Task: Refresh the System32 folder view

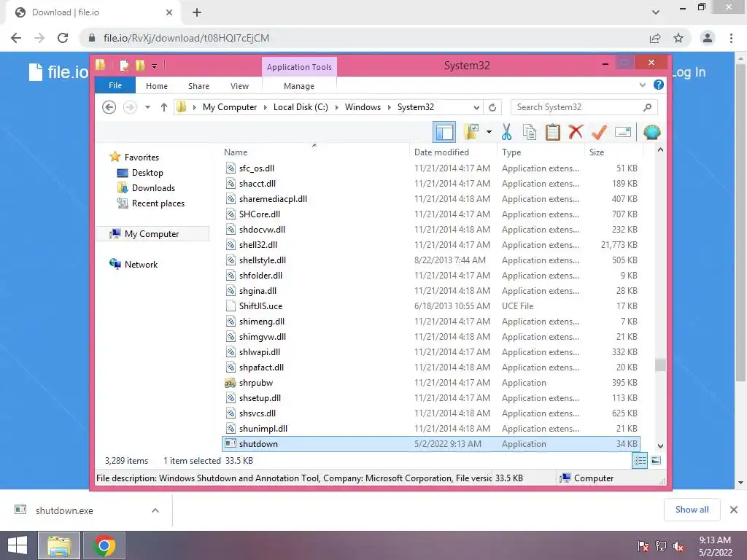Action: coord(492,107)
